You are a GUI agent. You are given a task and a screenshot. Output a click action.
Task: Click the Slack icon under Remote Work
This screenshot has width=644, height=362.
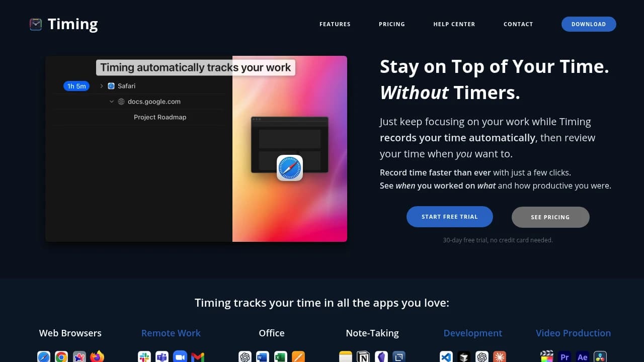tap(144, 356)
